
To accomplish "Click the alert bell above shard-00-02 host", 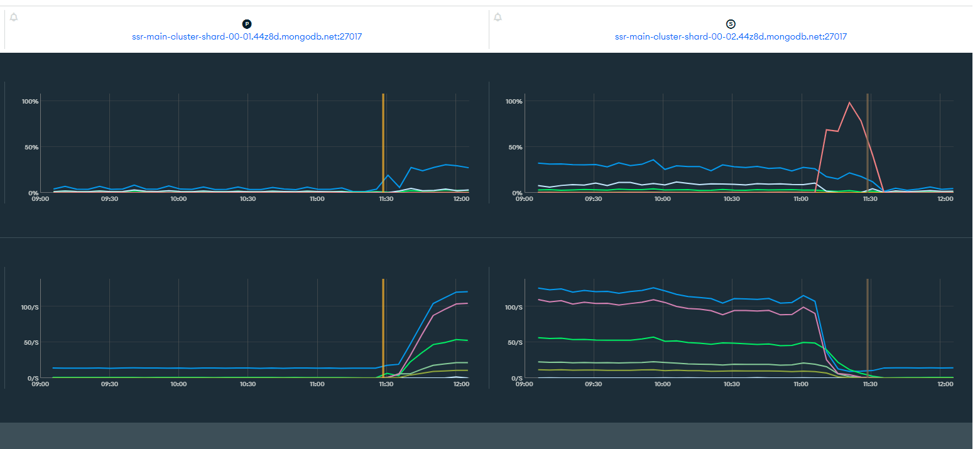I will (x=498, y=17).
